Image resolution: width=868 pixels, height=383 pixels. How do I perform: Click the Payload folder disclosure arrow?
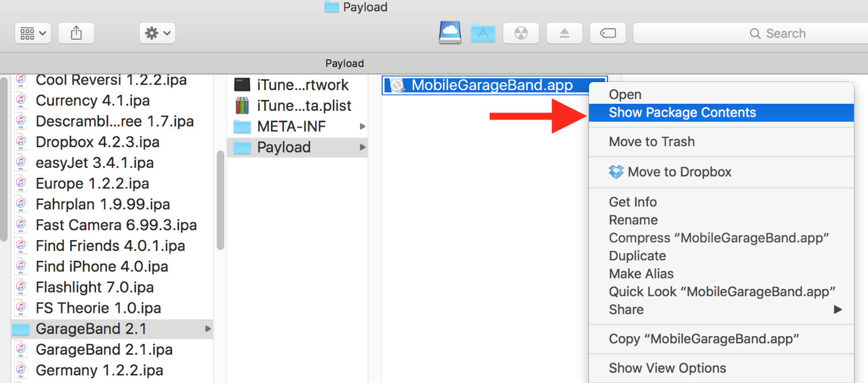(363, 147)
